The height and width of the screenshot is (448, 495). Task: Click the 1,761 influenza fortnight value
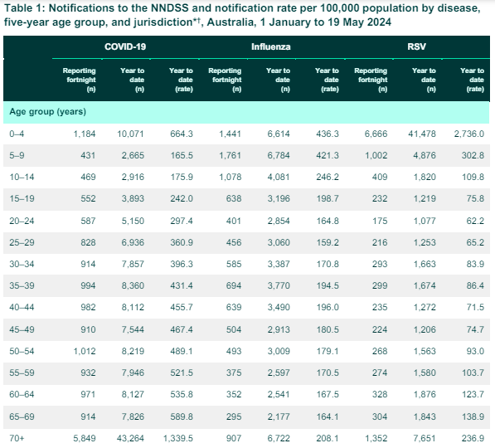pos(230,155)
